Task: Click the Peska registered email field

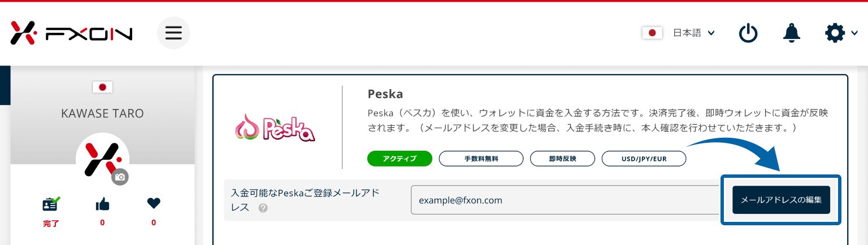Action: [565, 200]
